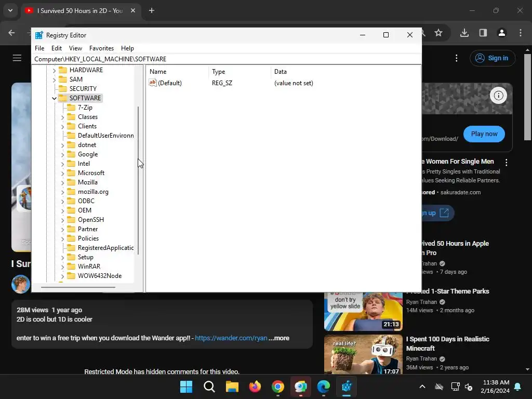Image resolution: width=532 pixels, height=399 pixels.
Task: Select the OEM key
Action: [85, 210]
